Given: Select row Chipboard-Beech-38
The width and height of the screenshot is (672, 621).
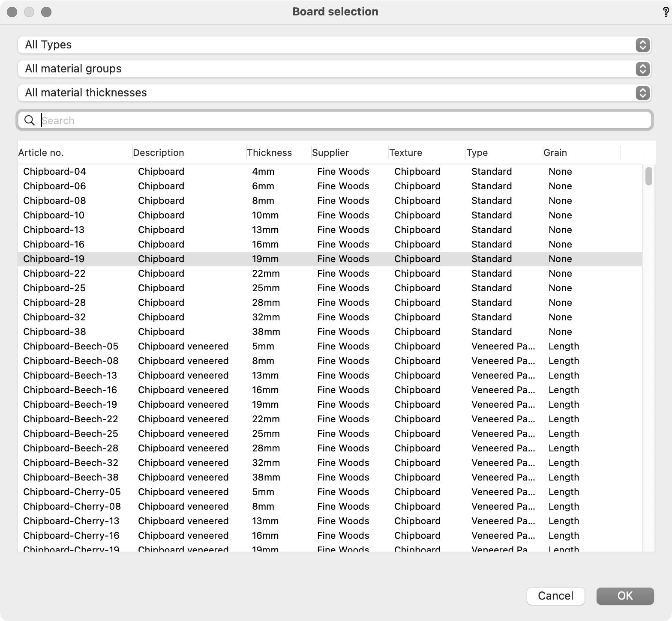Looking at the screenshot, I should (x=330, y=478).
